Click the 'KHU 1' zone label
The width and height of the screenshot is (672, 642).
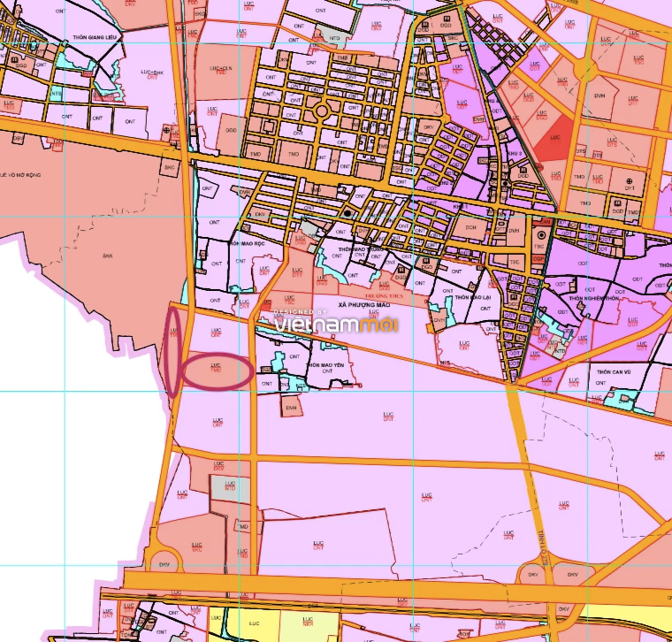[x=461, y=207]
